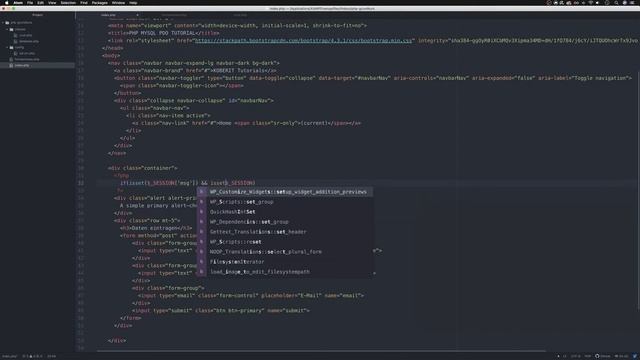Screen dimensions: 640x360
Task: Open the Packages menu
Action: [100, 2]
